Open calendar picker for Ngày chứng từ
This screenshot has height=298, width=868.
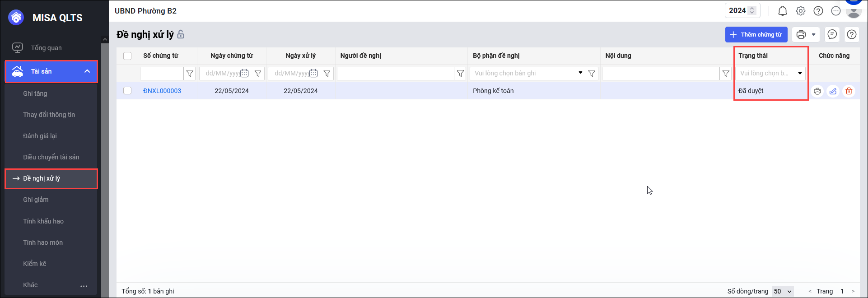tap(244, 73)
